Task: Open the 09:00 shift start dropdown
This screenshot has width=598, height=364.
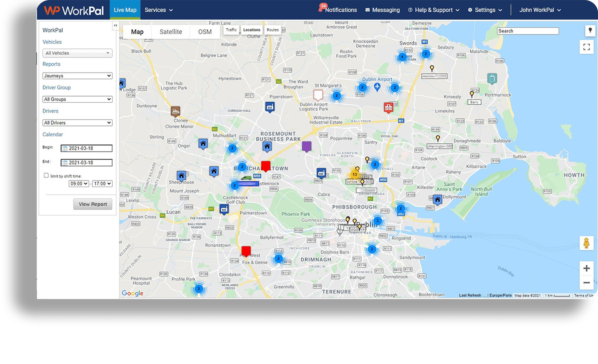Action: [79, 184]
